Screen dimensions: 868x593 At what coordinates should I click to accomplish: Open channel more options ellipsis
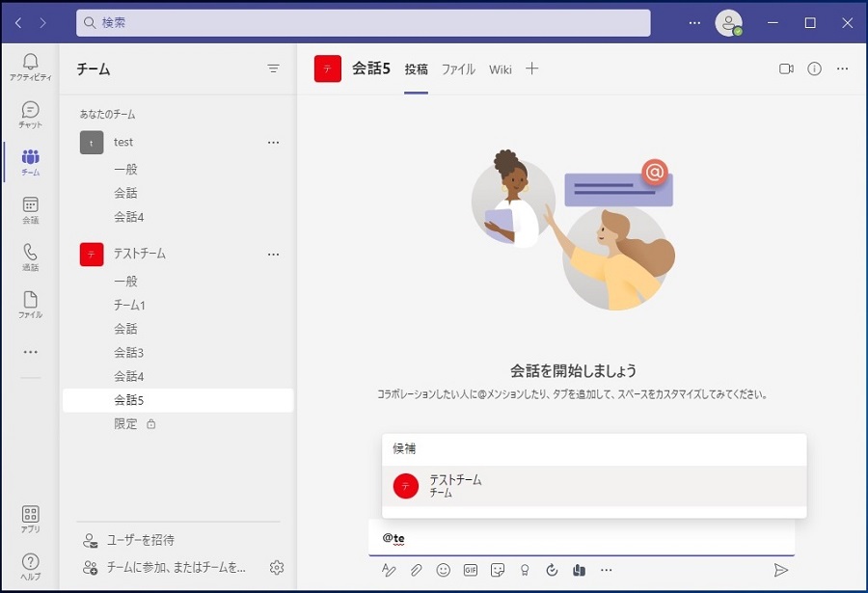(843, 68)
